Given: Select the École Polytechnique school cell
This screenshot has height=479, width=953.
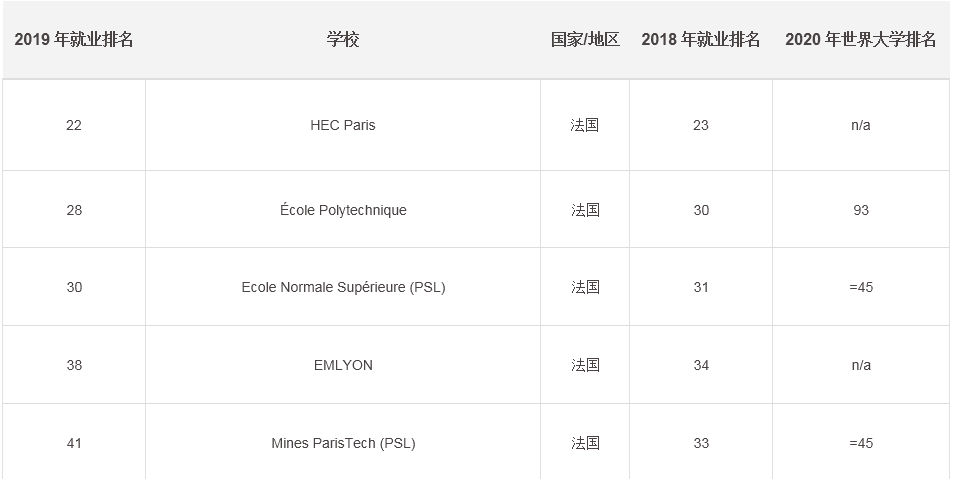Looking at the screenshot, I should tap(343, 210).
